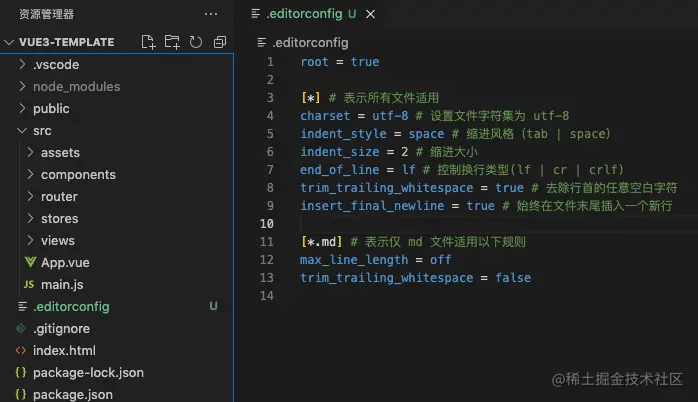Click 'insert_final_newline' key in editor
This screenshot has height=402, width=698.
372,206
